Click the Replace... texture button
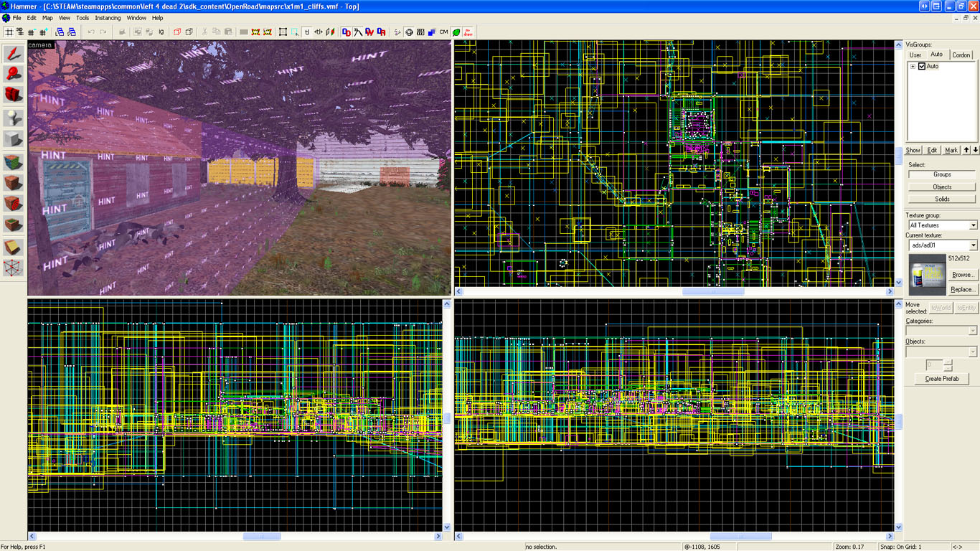This screenshot has height=551, width=980. (963, 290)
